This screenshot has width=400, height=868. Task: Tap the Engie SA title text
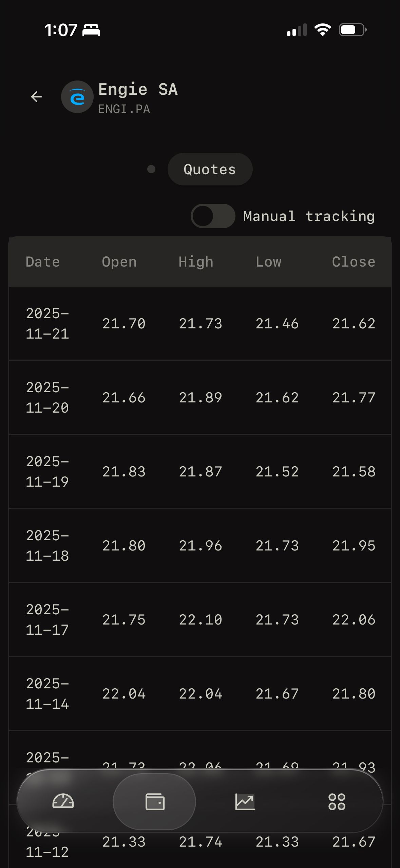(x=138, y=90)
